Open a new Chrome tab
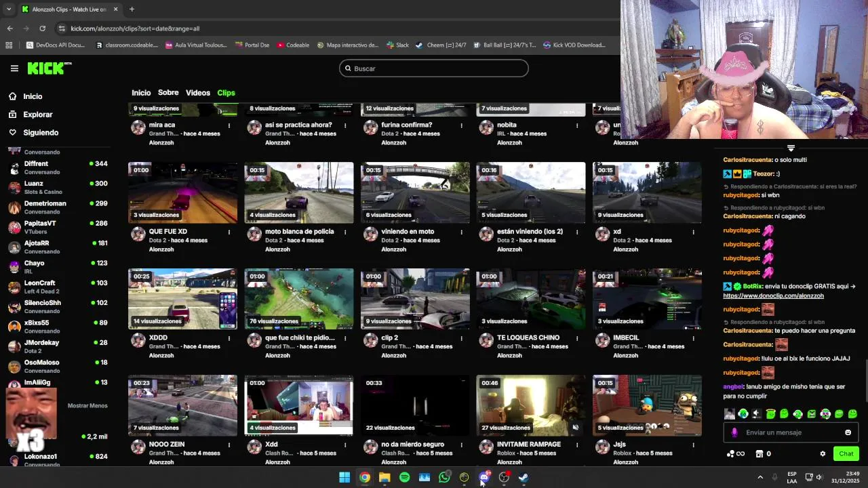The width and height of the screenshot is (868, 488). tap(132, 9)
